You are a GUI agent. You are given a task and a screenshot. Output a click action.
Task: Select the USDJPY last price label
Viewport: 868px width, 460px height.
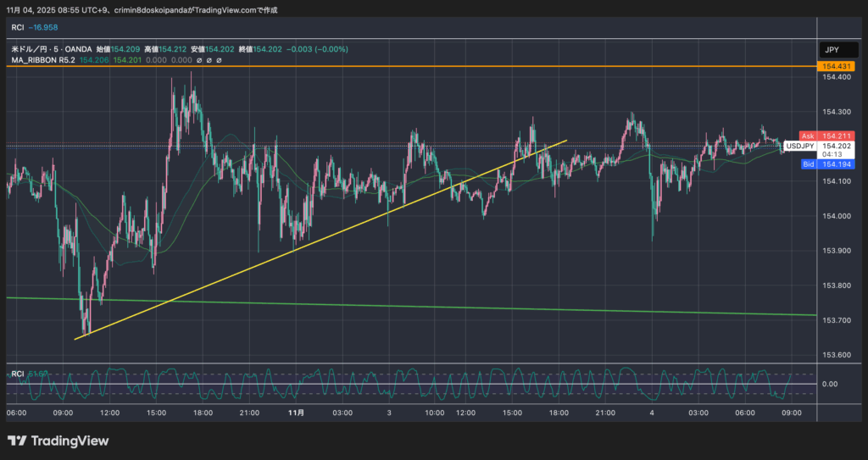[800, 146]
